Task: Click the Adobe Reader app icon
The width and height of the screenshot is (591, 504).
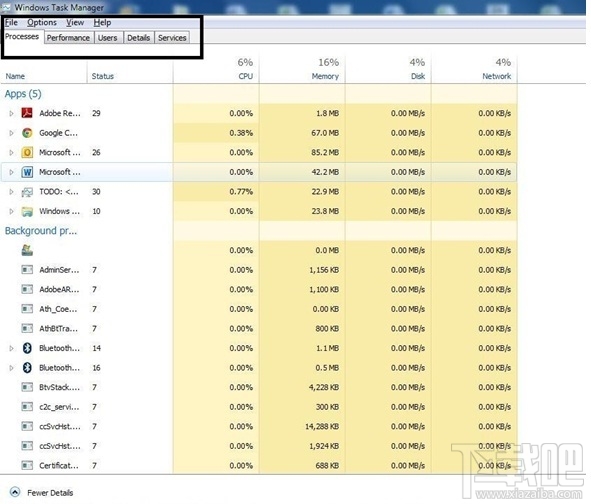Action: 27,113
